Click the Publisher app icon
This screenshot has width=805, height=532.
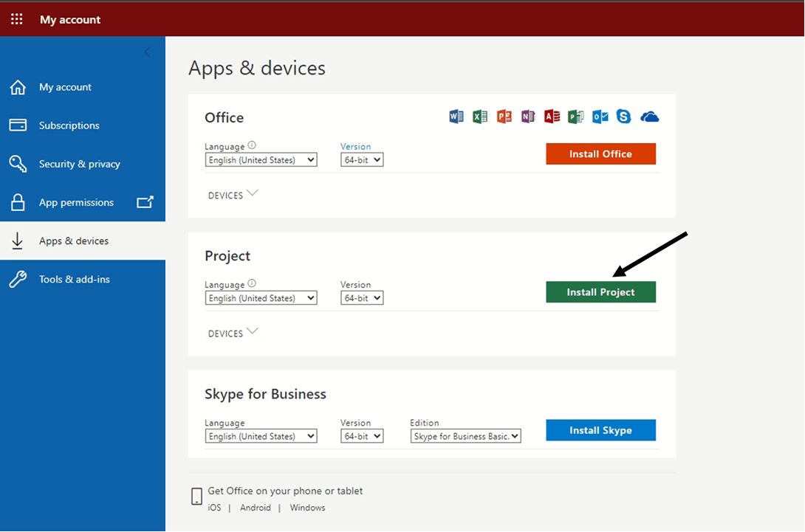[575, 117]
